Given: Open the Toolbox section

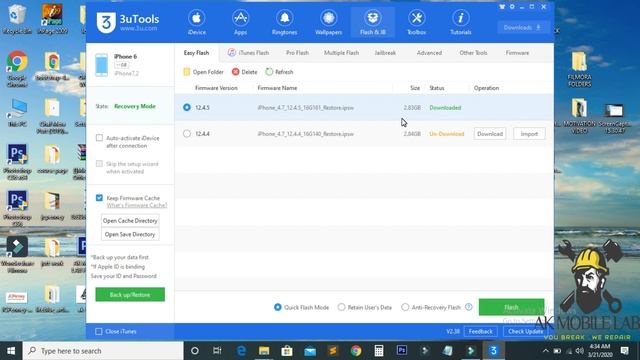Looking at the screenshot, I should [x=417, y=22].
